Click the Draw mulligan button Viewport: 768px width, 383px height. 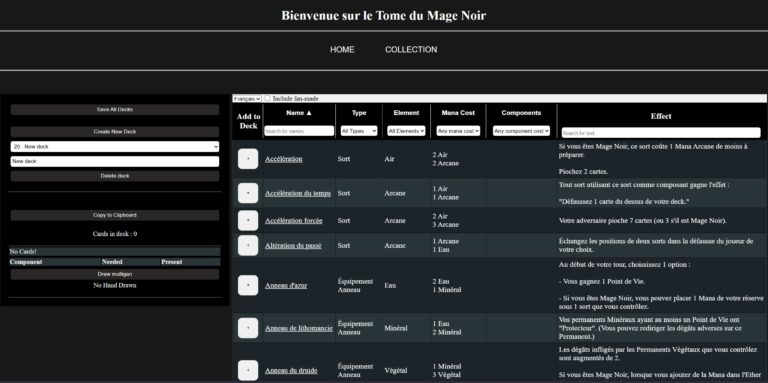(115, 274)
